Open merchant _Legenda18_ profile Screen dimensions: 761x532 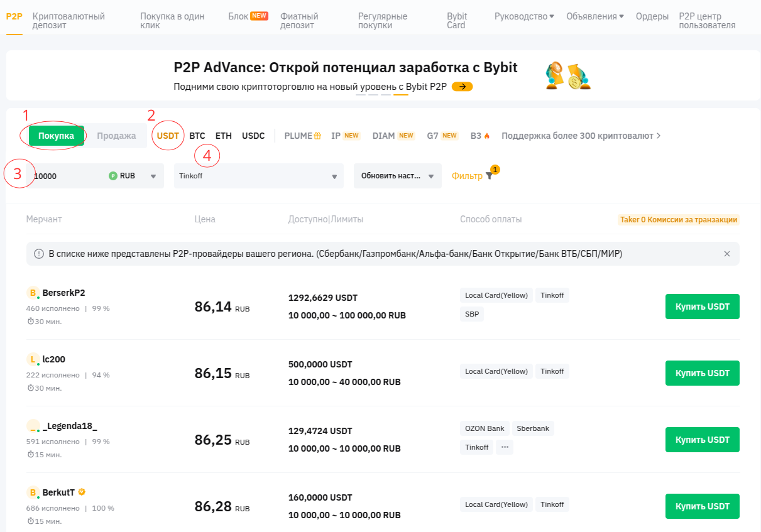70,426
